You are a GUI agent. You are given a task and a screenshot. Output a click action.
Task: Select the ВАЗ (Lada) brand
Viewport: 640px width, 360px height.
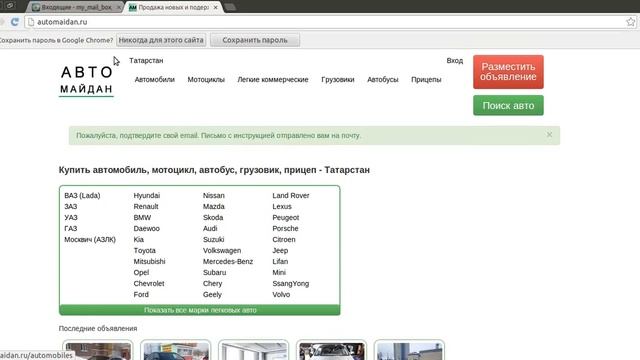pyautogui.click(x=82, y=196)
